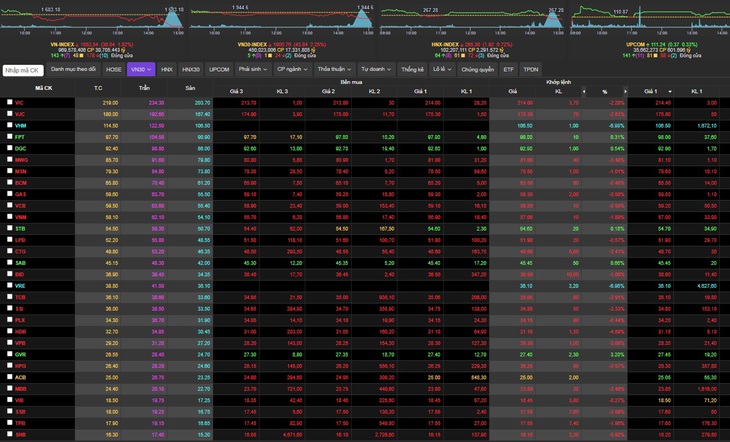Open the HNX-INDEX mini chart

click(x=471, y=19)
